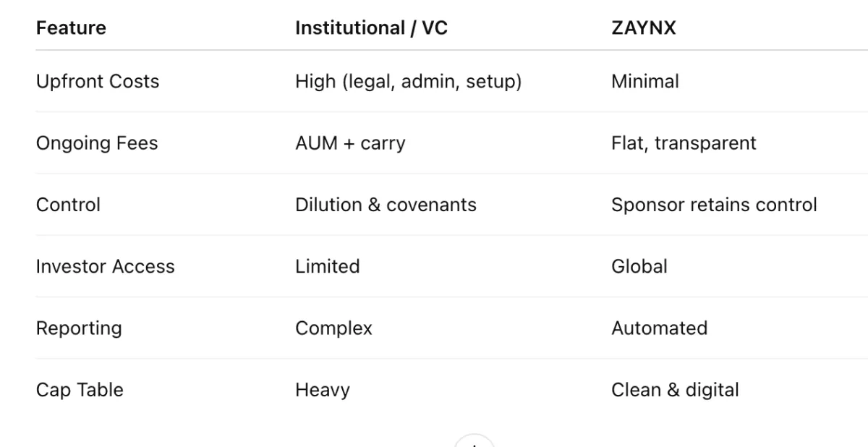Select the Cap Table row label
This screenshot has width=868, height=447.
[80, 390]
